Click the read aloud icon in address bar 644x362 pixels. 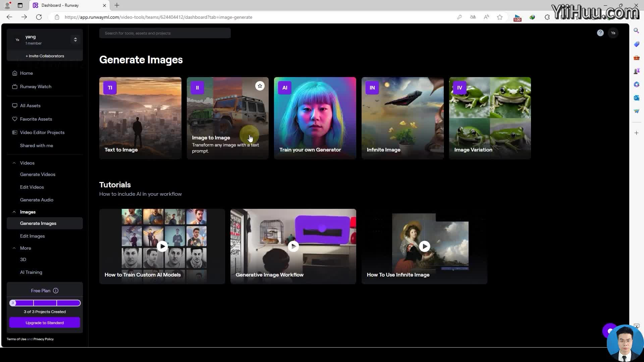[x=486, y=17]
